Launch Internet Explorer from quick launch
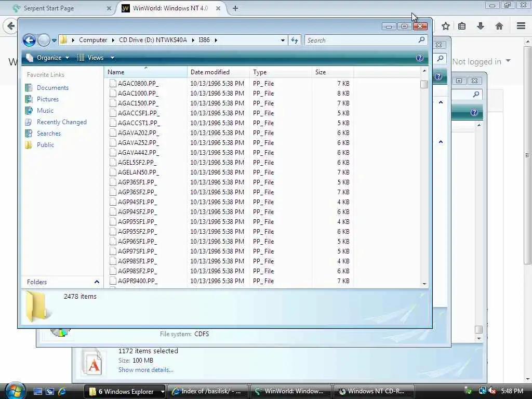This screenshot has width=532, height=399. (x=62, y=391)
